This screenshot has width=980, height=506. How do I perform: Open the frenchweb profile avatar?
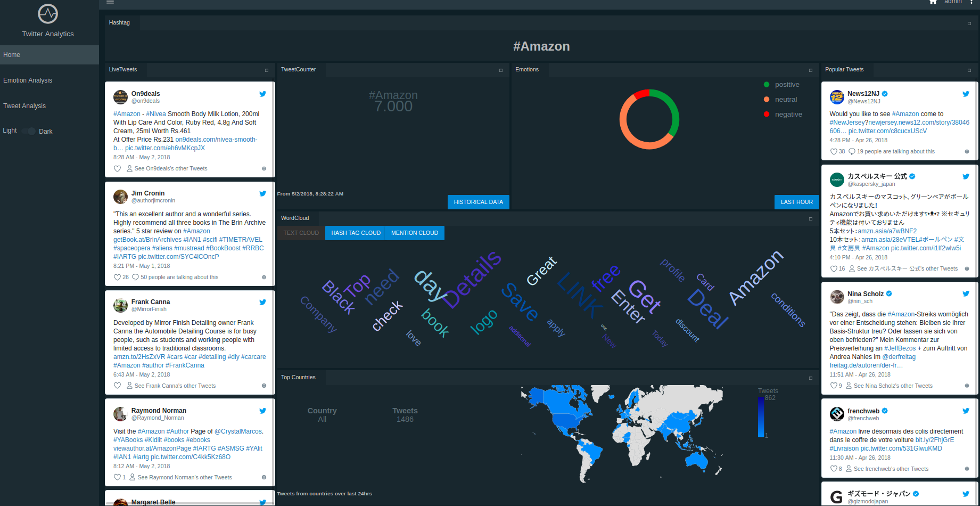click(837, 414)
